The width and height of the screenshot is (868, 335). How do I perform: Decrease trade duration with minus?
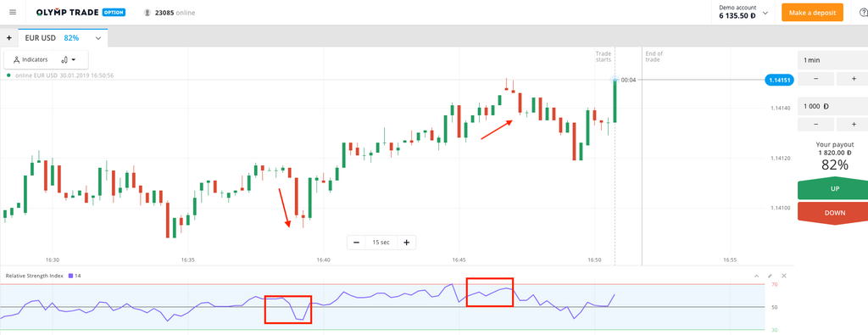click(816, 79)
